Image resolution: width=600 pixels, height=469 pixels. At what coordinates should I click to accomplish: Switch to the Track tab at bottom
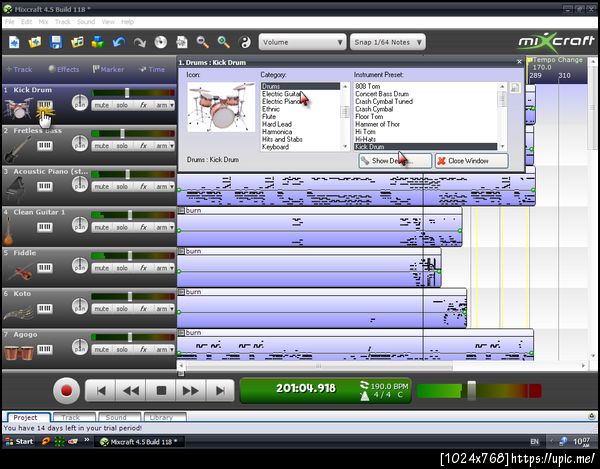coord(73,417)
